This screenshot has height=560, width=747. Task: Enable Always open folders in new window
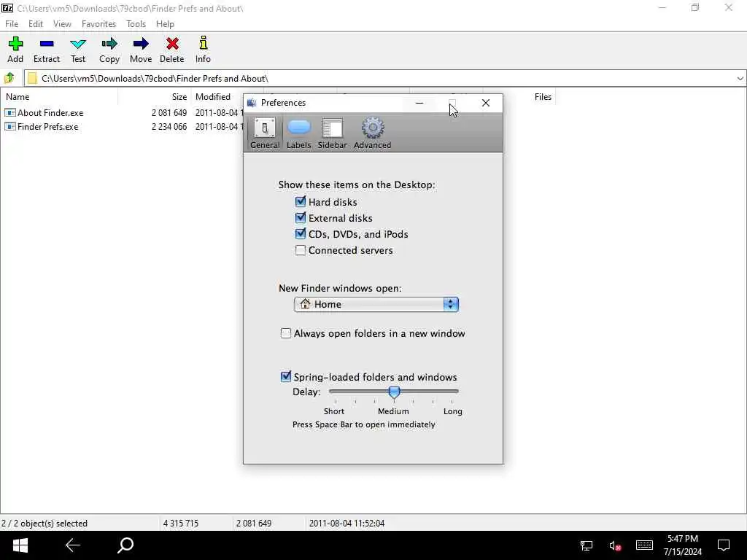[285, 333]
